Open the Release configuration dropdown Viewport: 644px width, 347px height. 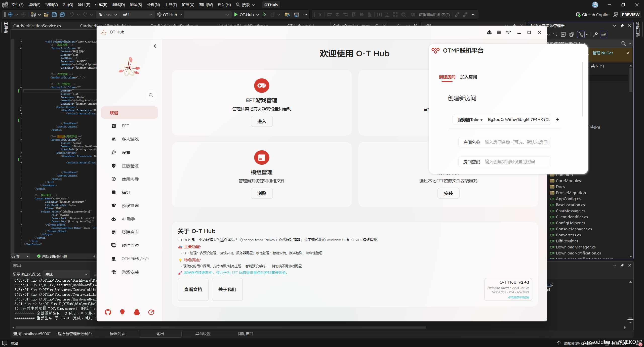pyautogui.click(x=107, y=15)
